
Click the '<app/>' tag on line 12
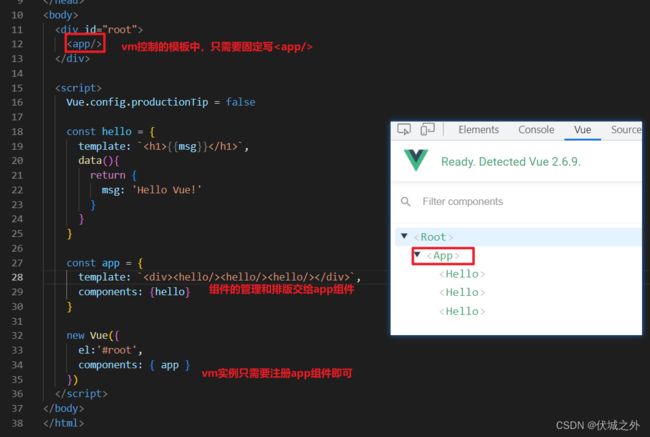[85, 44]
